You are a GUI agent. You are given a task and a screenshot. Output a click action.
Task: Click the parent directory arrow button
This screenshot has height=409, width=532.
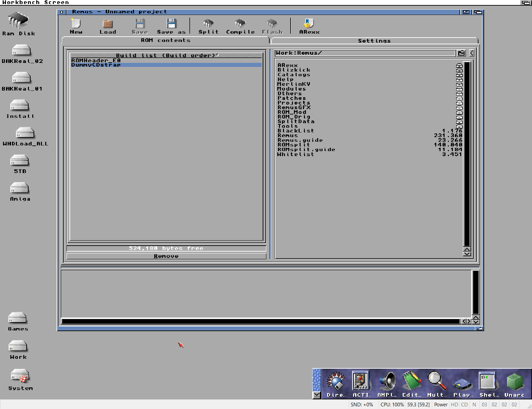(x=471, y=53)
